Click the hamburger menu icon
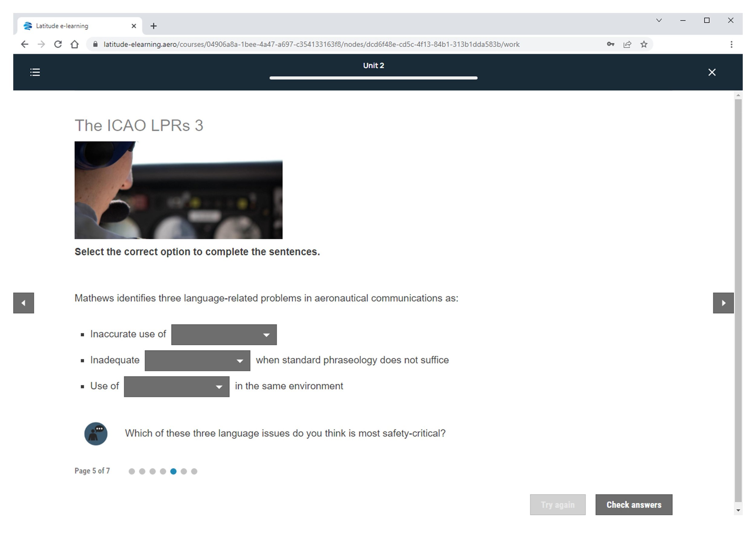This screenshot has height=540, width=756. [x=35, y=71]
